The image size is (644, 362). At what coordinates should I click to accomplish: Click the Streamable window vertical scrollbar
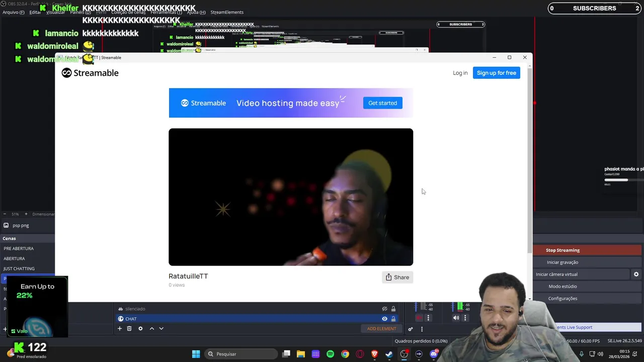point(529,161)
